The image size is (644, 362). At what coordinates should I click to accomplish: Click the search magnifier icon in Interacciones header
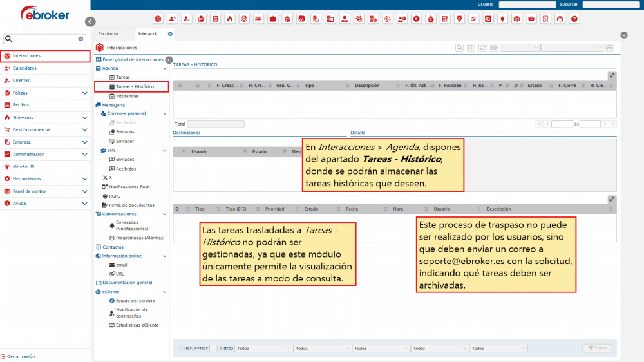point(459,48)
